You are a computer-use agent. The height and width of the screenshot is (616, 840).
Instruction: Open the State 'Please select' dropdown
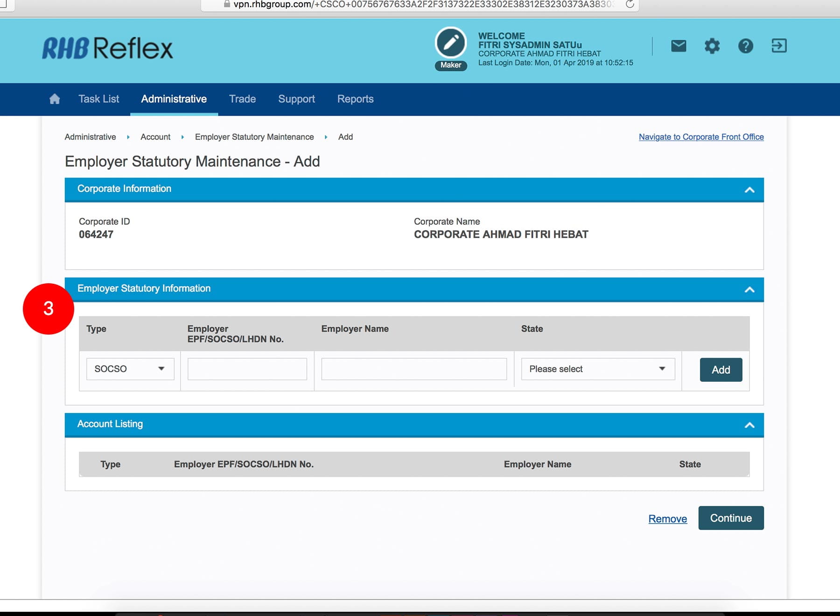pyautogui.click(x=598, y=369)
